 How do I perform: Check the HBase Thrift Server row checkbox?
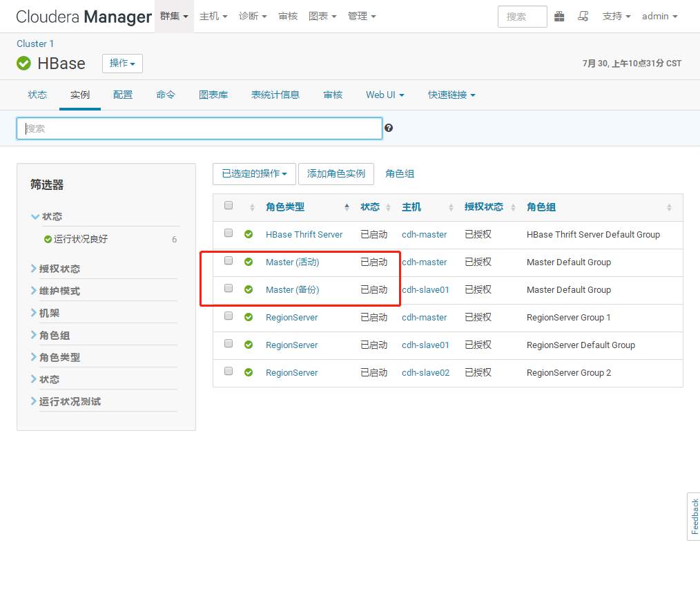pyautogui.click(x=229, y=233)
